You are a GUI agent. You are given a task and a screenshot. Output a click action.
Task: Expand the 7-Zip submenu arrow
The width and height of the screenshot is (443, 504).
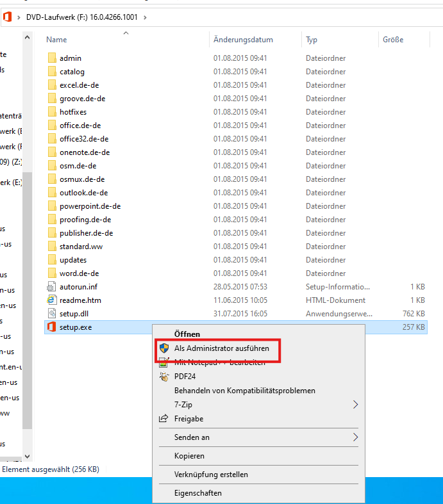coord(355,405)
